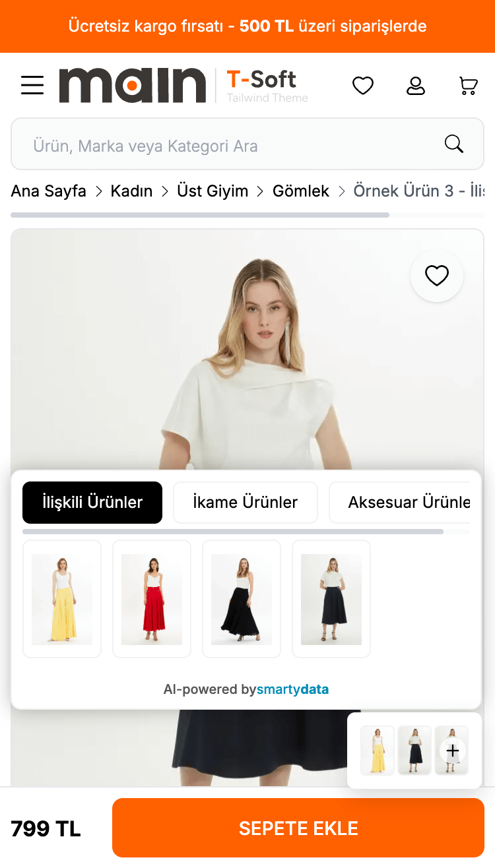The image size is (495, 868).
Task: Select İlişkili Ürünler tab
Action: pyautogui.click(x=92, y=503)
